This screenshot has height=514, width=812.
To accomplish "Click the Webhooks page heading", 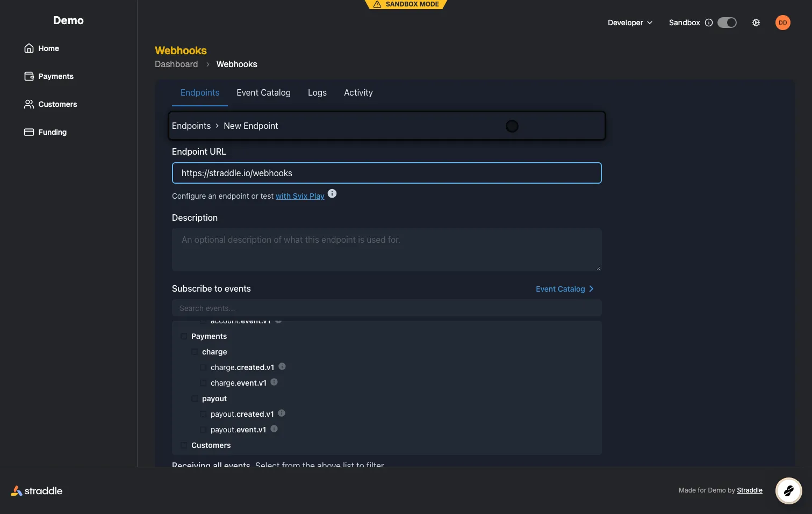I will pos(181,50).
